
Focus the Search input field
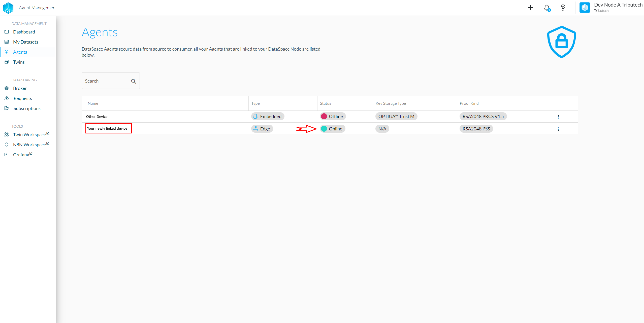pyautogui.click(x=111, y=81)
